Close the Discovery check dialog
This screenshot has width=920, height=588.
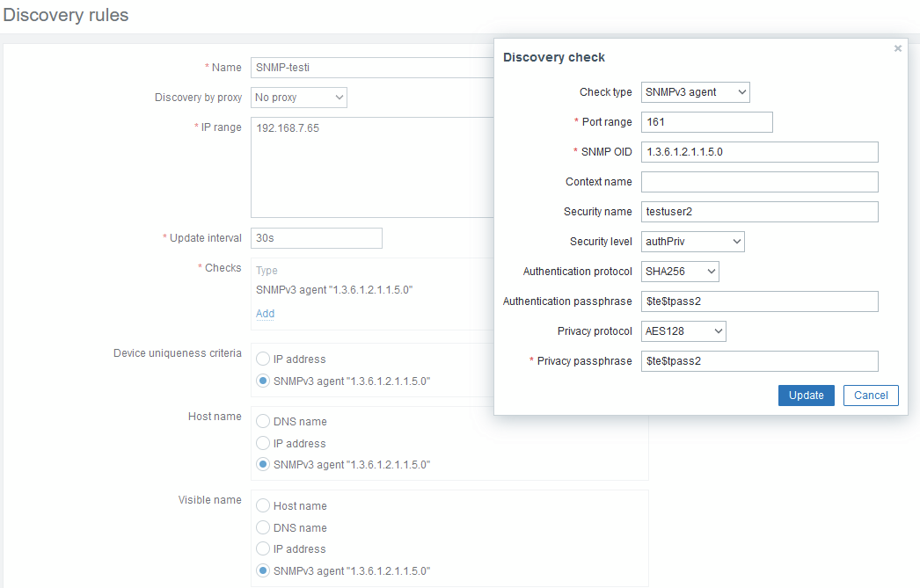[x=897, y=49]
